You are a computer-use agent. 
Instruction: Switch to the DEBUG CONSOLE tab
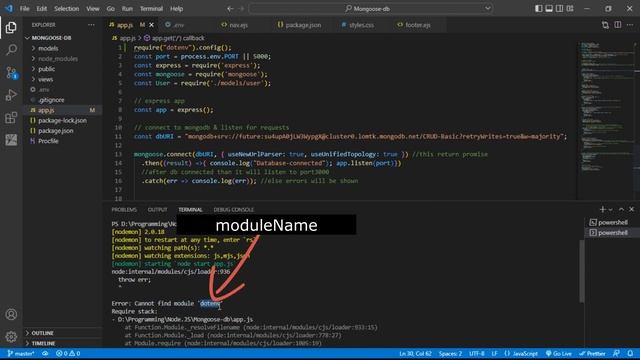click(x=233, y=209)
